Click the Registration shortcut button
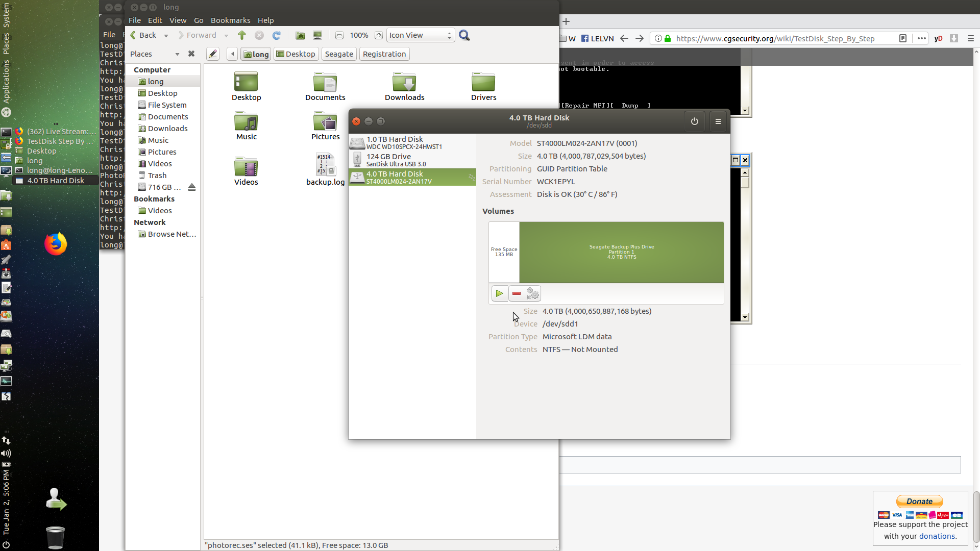The height and width of the screenshot is (551, 980). pyautogui.click(x=384, y=54)
